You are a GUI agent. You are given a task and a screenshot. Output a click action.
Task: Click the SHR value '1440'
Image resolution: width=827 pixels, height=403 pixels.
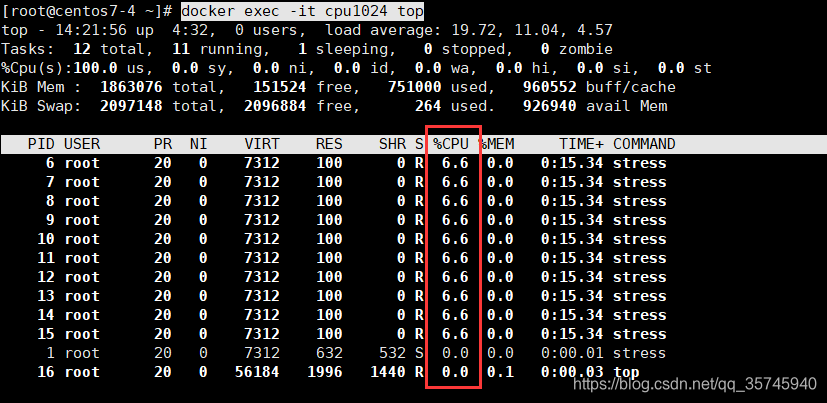point(388,372)
